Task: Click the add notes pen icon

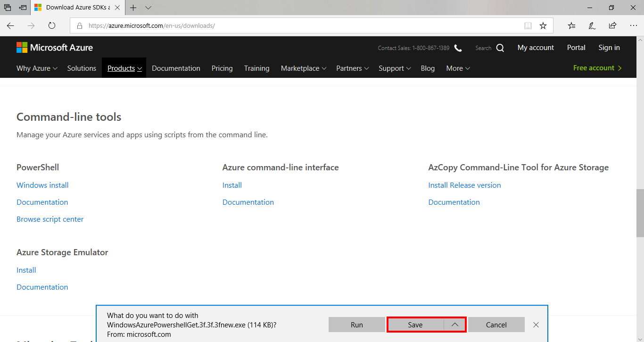Action: pyautogui.click(x=592, y=25)
